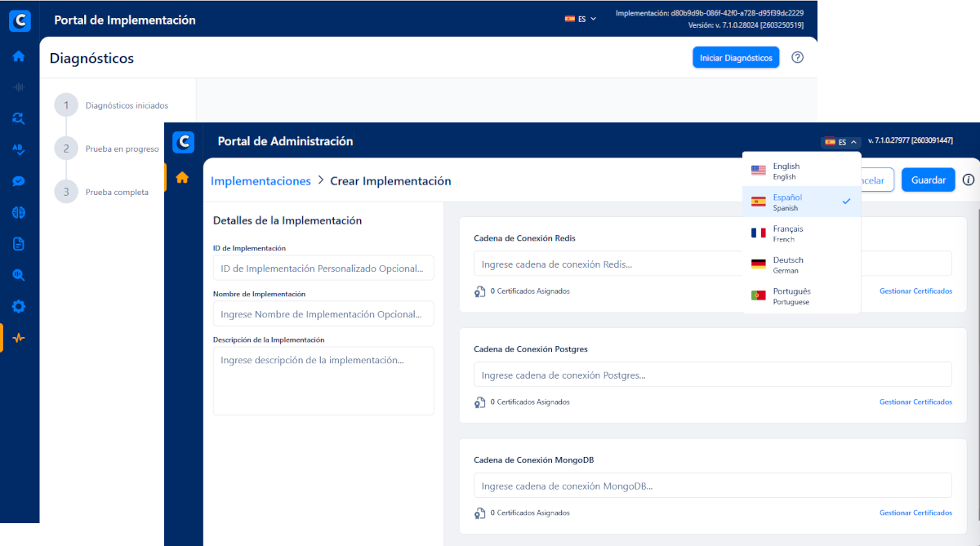
Task: Open the chat messages sidebar icon
Action: [x=19, y=180]
